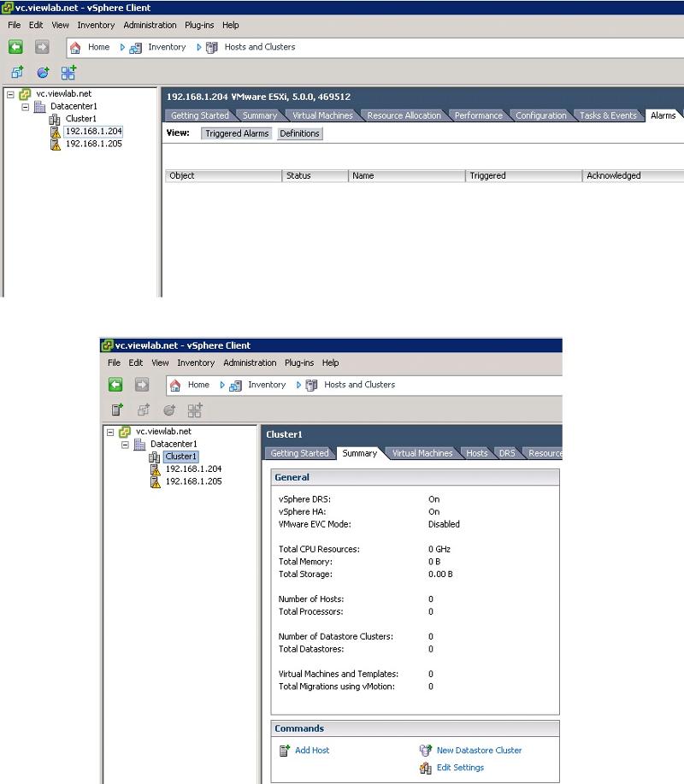Click the Edit Settings command icon
Viewport: 684px width, 784px height.
[x=426, y=768]
